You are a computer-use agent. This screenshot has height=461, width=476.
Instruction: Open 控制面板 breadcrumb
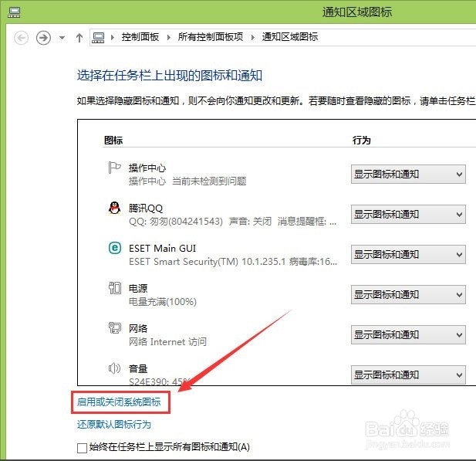click(140, 37)
